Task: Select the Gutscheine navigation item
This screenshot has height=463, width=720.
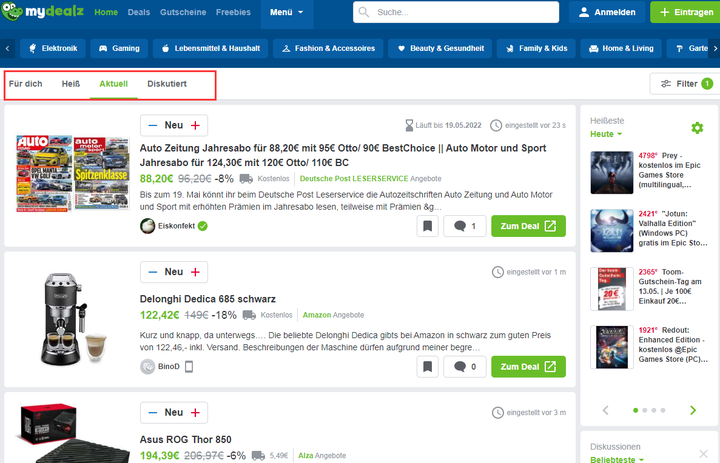Action: pos(183,12)
